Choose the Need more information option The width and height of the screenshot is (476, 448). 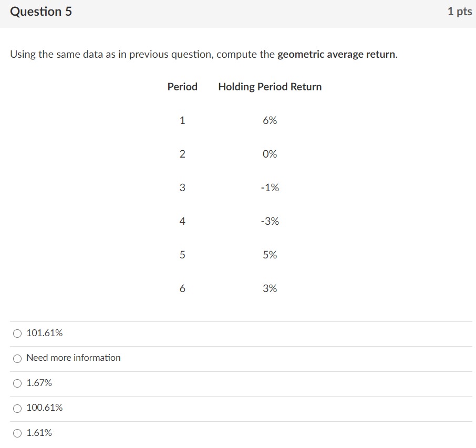point(17,358)
